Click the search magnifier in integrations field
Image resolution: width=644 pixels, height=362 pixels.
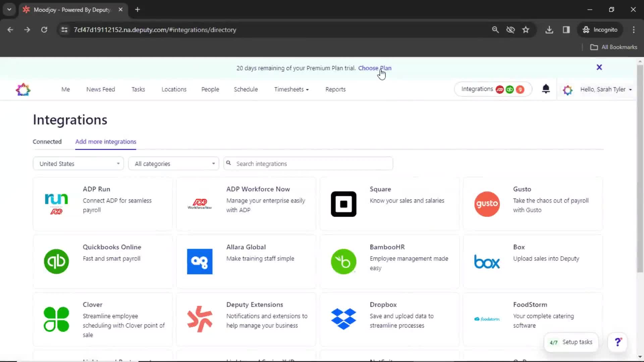coord(228,163)
